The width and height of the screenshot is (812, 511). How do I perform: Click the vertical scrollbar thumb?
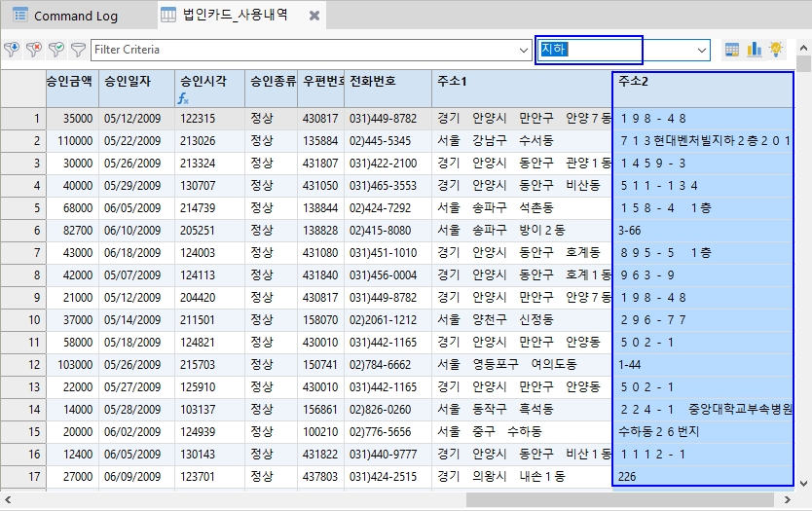[803, 64]
